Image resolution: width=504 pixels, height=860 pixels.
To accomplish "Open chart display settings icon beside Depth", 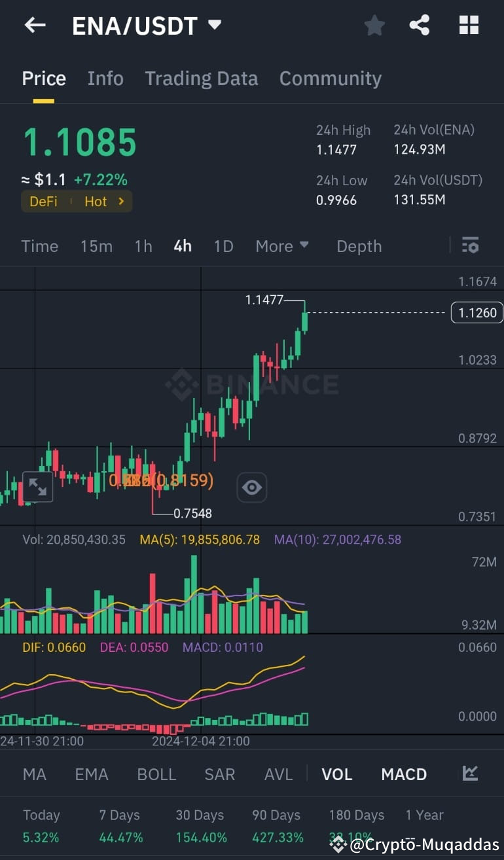I will click(x=471, y=245).
